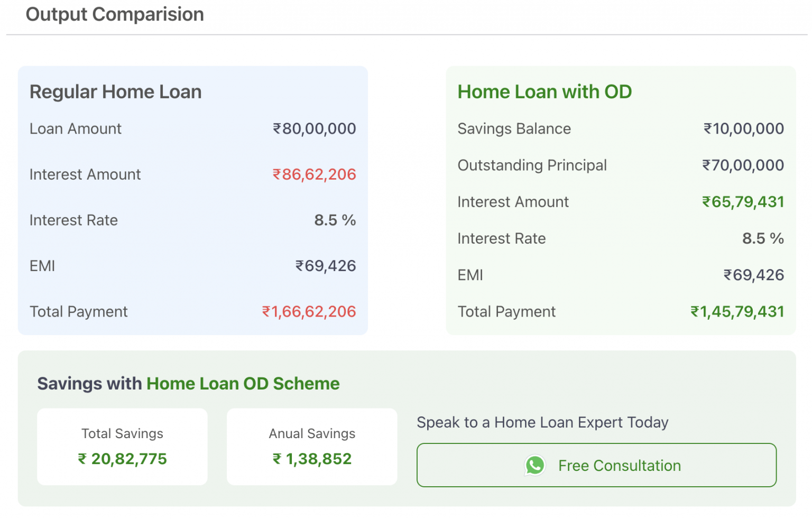This screenshot has height=519, width=812.
Task: Click the Anual Savings ₹1,38,852 card
Action: [311, 447]
